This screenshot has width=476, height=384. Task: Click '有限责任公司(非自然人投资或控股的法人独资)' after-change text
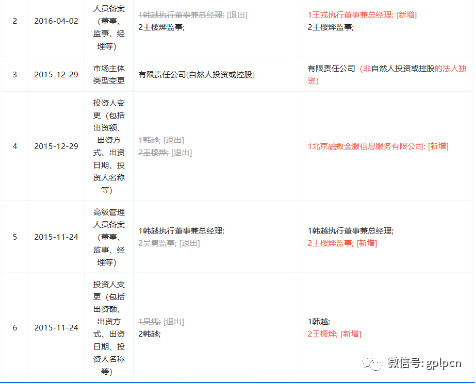[387, 74]
